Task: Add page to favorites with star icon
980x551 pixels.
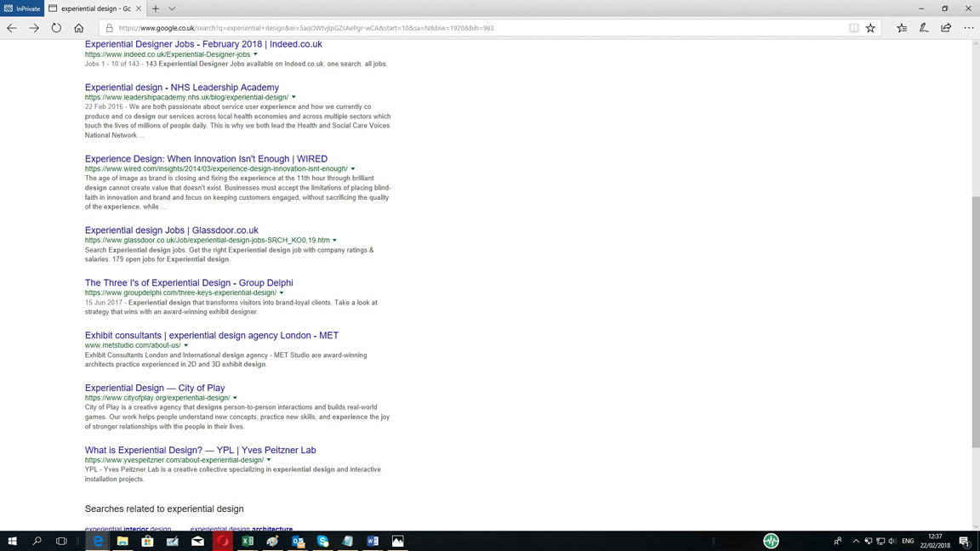Action: click(870, 28)
